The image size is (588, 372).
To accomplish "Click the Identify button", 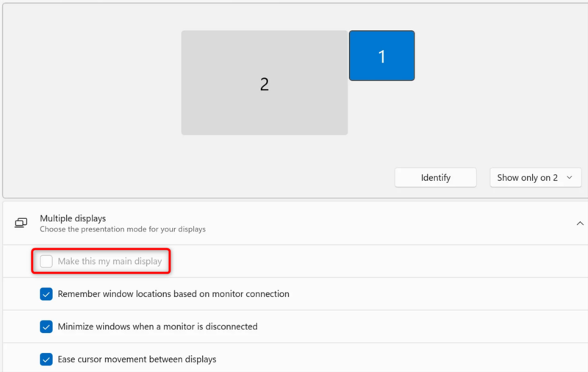I will tap(435, 177).
